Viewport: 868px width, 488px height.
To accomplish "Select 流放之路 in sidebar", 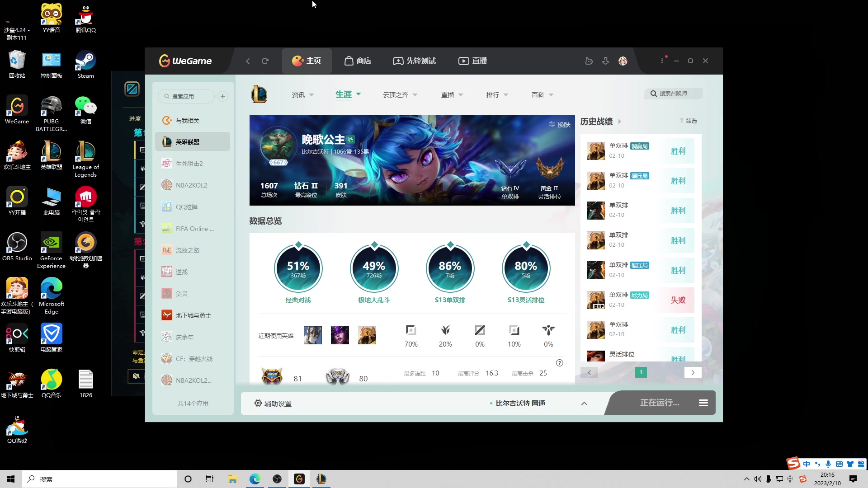I will 193,250.
